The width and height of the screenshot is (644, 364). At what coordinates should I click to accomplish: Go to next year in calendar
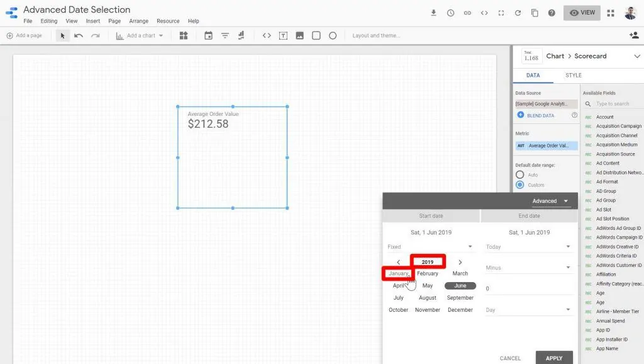pyautogui.click(x=460, y=262)
